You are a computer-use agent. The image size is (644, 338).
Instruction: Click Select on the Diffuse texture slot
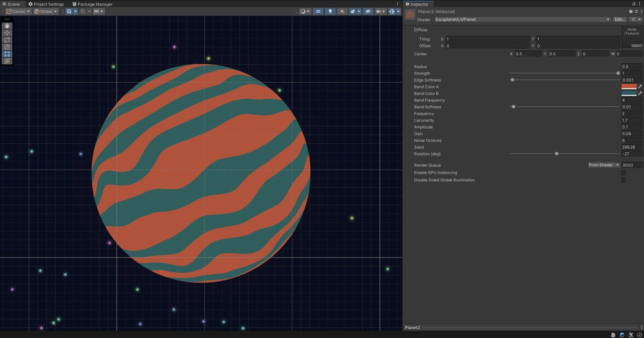636,46
